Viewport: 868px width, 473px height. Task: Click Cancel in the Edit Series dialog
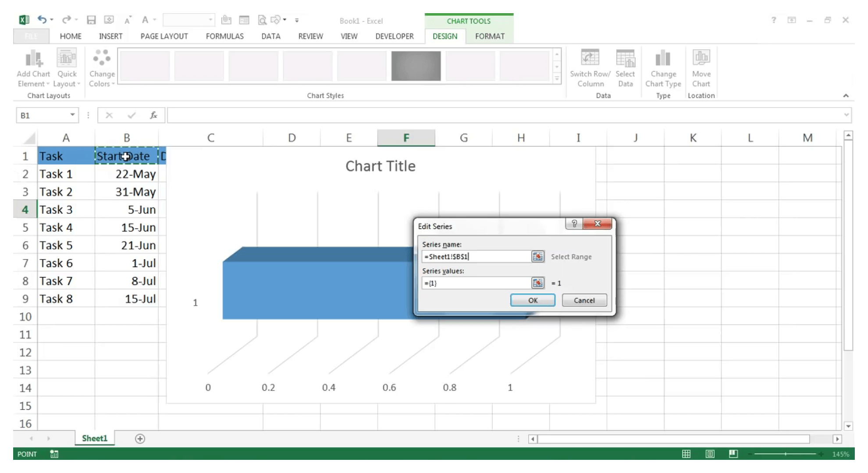click(x=583, y=300)
